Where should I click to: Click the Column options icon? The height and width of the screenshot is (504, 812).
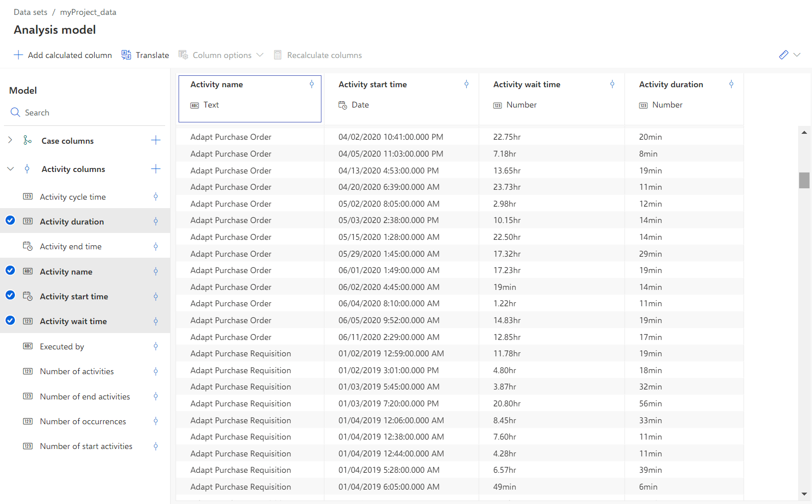coord(183,55)
